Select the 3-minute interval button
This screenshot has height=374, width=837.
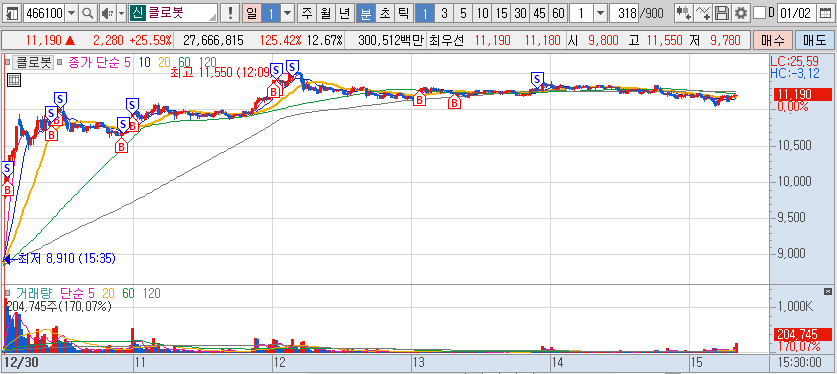(444, 13)
